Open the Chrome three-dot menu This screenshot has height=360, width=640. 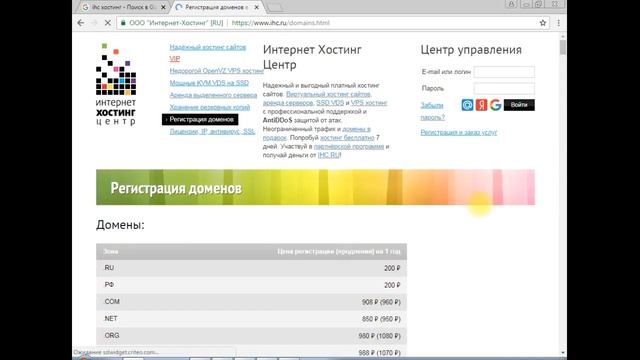(558, 23)
